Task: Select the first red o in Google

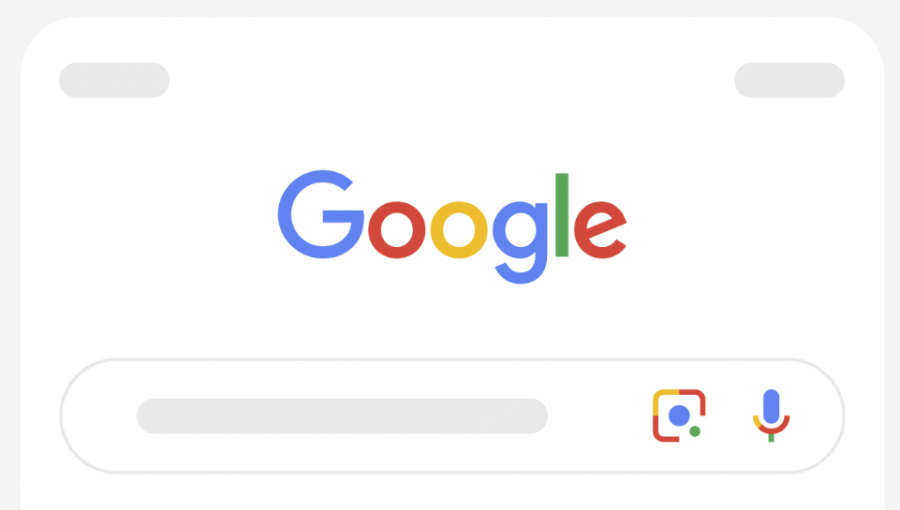Action: [x=397, y=229]
